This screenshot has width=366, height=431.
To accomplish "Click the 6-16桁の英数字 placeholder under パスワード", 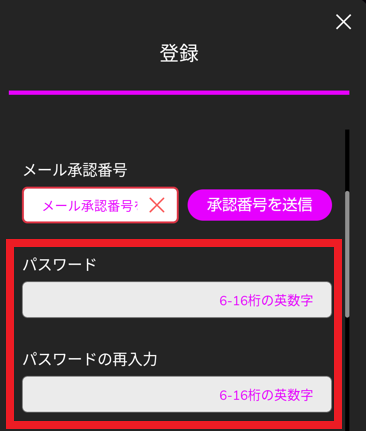I will [x=266, y=301].
